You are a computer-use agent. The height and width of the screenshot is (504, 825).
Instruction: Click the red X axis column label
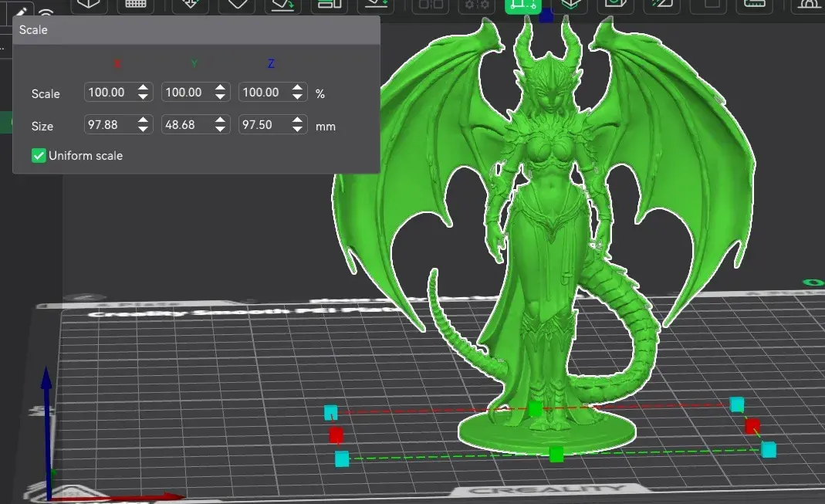pos(117,64)
